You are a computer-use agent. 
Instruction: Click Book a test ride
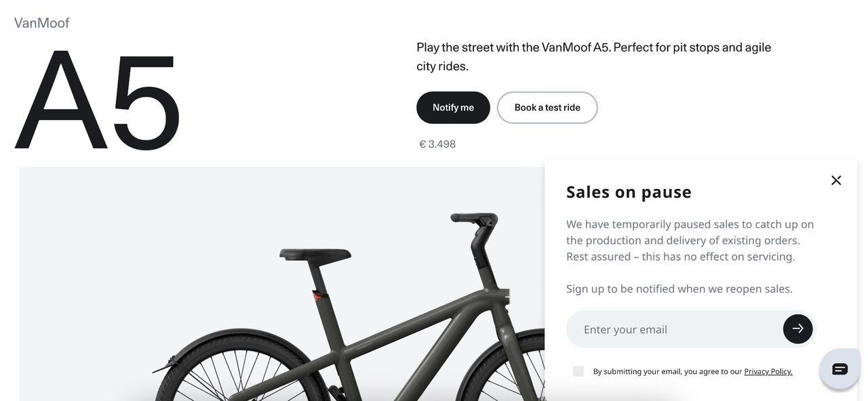(547, 107)
